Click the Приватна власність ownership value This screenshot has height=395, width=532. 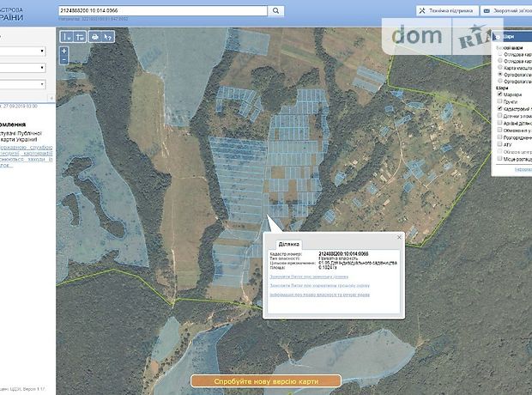tap(338, 258)
